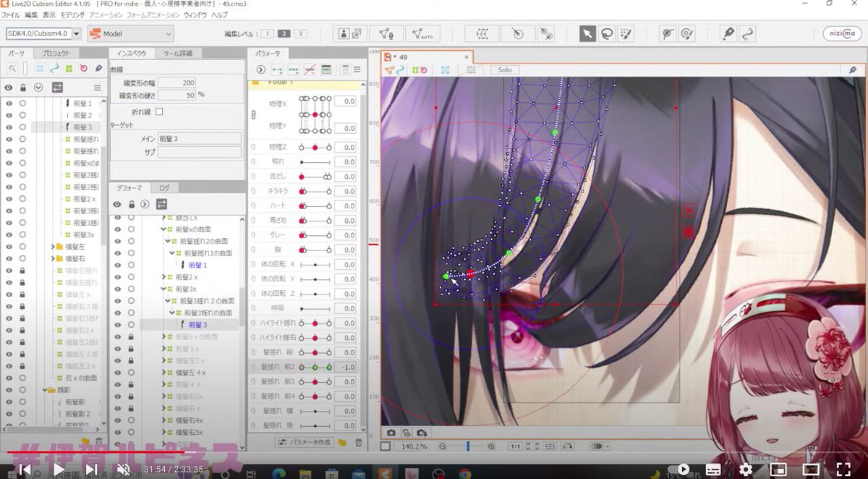Click the delete keyform icon
The image size is (868, 479).
click(310, 69)
